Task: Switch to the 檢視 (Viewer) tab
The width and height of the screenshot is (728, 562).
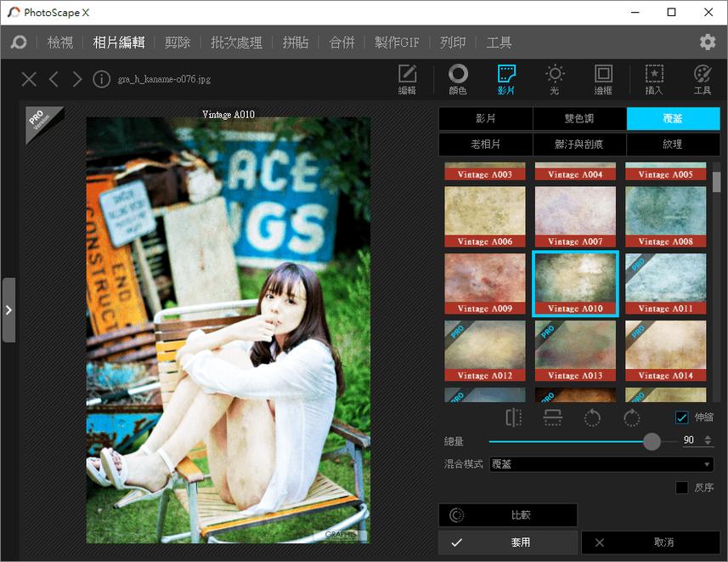Action: point(60,43)
